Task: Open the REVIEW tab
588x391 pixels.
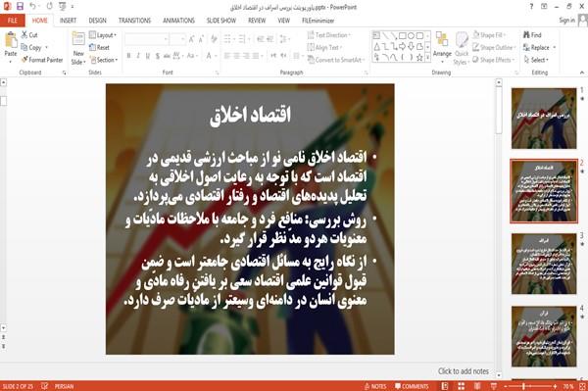Action: [257, 21]
